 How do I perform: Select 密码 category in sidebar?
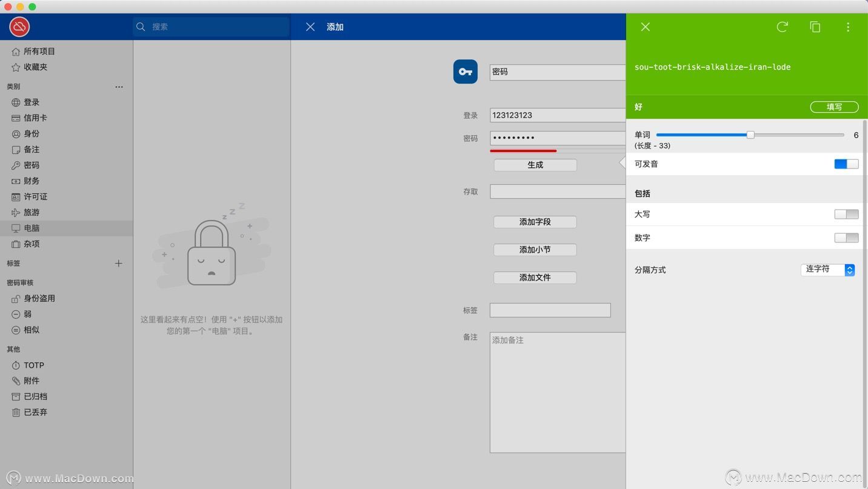[x=66, y=165]
